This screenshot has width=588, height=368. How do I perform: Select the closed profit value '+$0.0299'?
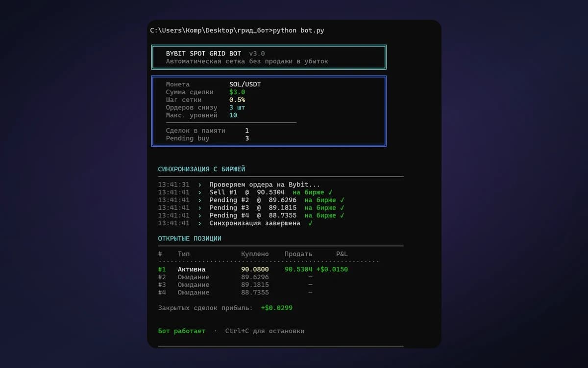pyautogui.click(x=277, y=308)
